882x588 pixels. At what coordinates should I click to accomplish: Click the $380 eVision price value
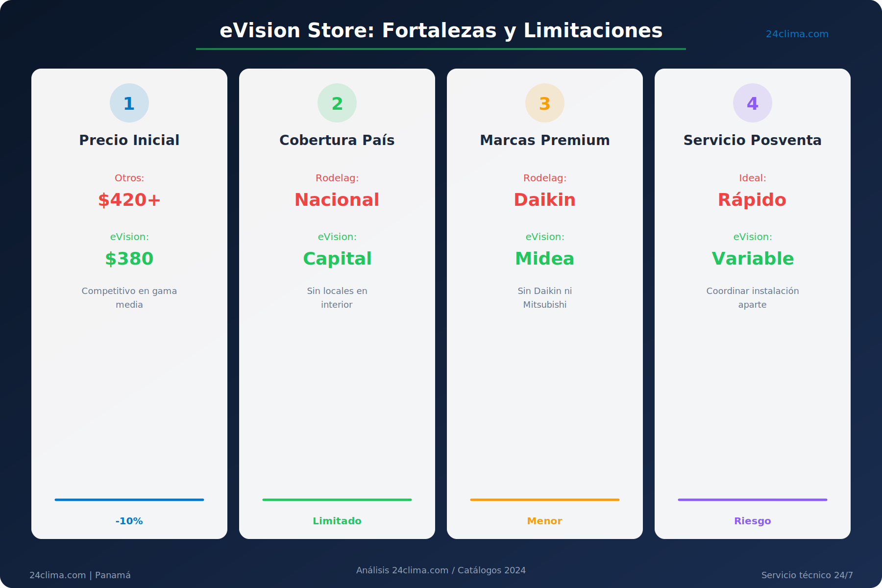pos(129,259)
